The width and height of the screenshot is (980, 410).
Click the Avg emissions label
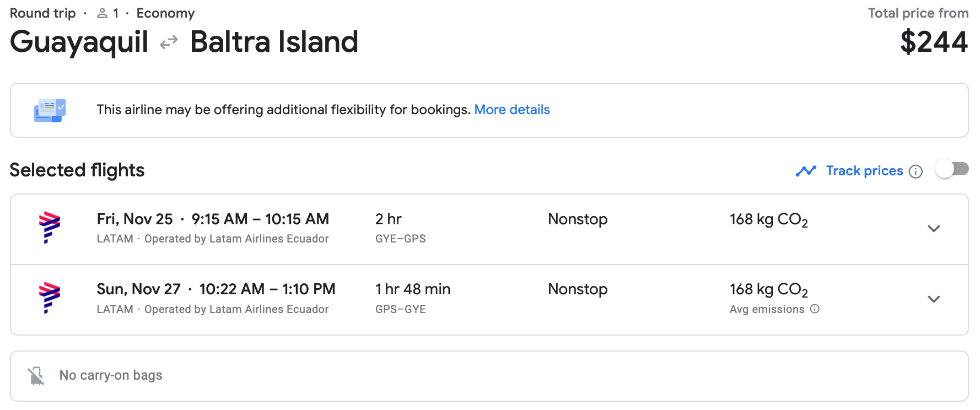767,309
